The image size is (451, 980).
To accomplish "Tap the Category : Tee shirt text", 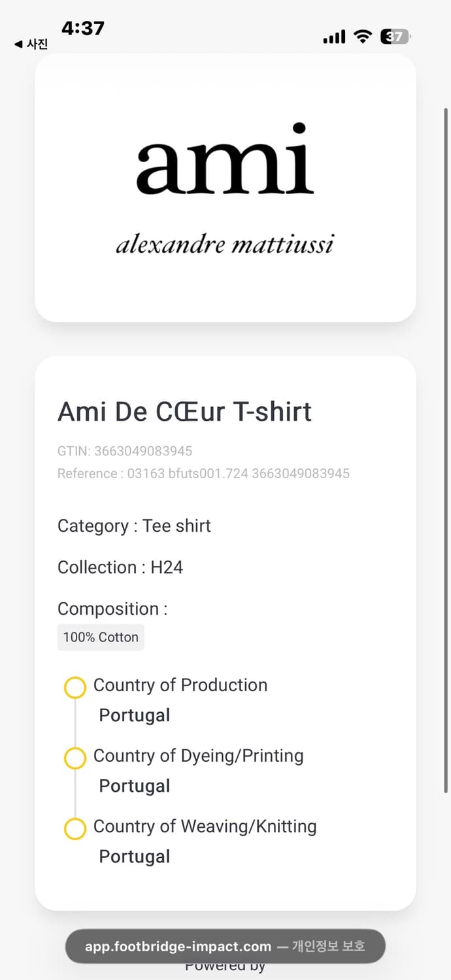I will pyautogui.click(x=134, y=526).
